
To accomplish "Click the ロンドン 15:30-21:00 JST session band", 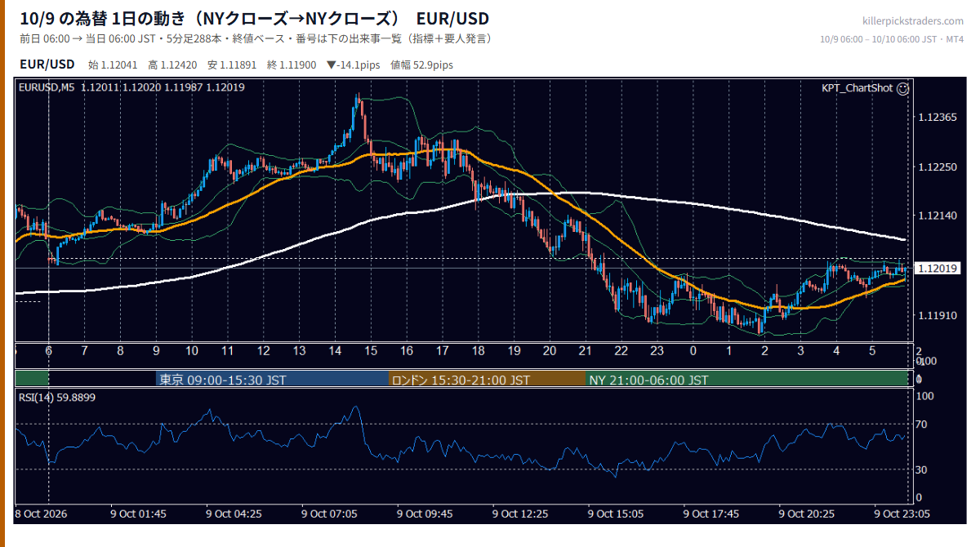I will click(x=488, y=380).
